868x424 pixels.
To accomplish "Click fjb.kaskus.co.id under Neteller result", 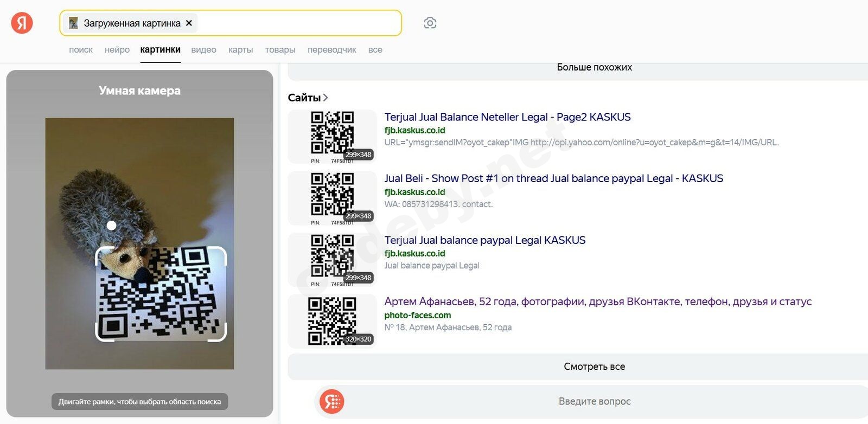I will [x=415, y=130].
